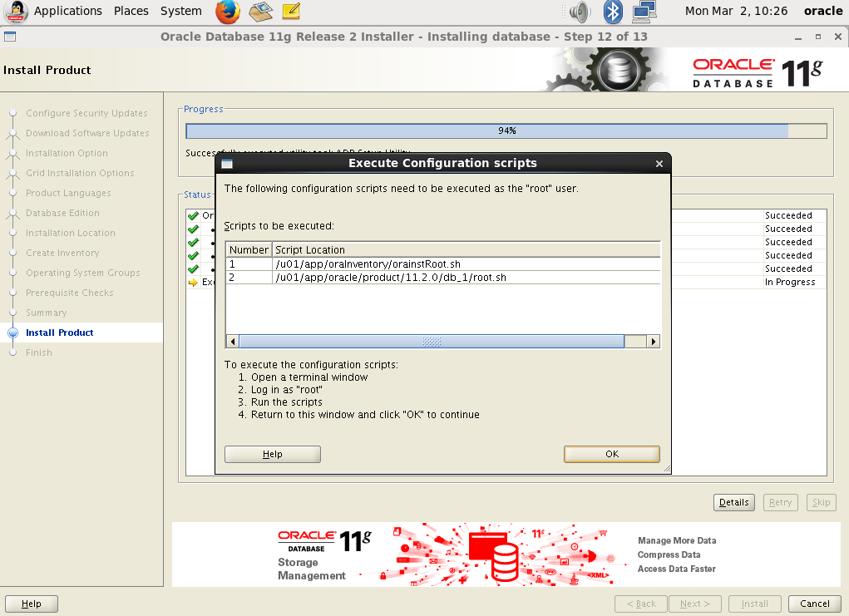Select Operating System Groups step
The width and height of the screenshot is (849, 616).
83,273
